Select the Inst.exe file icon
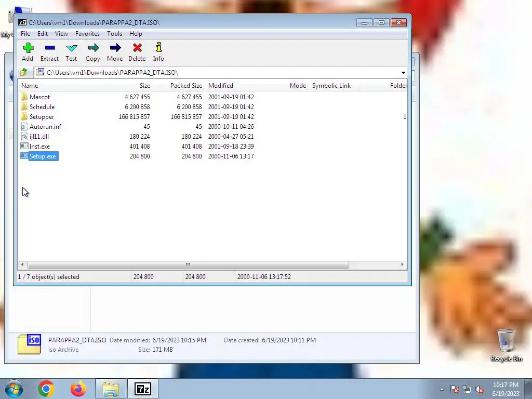The width and height of the screenshot is (532, 399). click(x=24, y=146)
